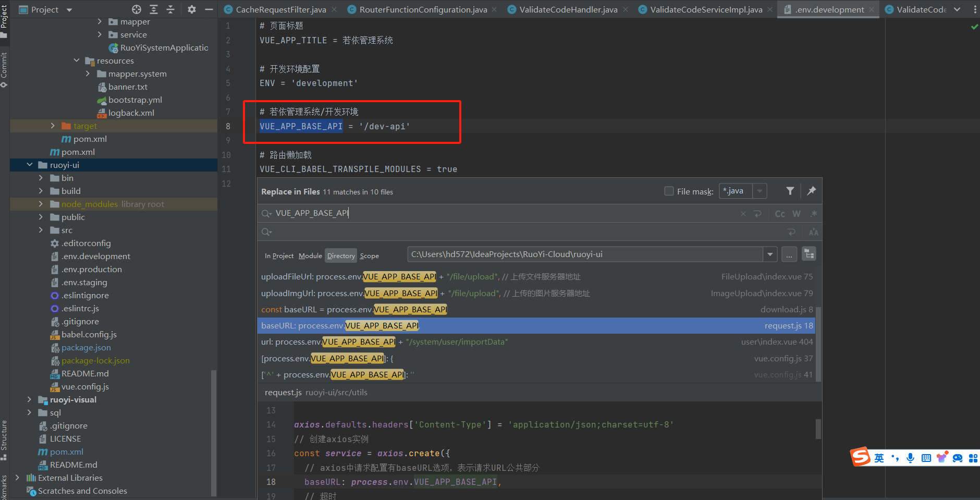
Task: Click the Sogou voice input microphone
Action: coord(910,458)
